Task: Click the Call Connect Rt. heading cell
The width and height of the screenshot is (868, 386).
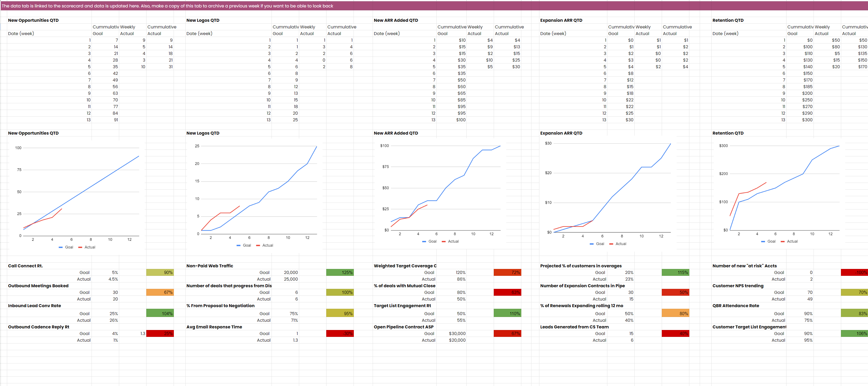Action: pos(25,266)
